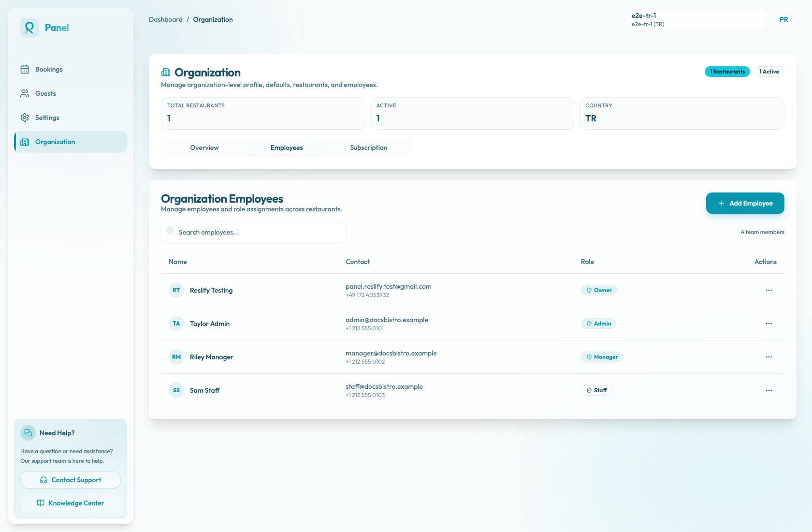Click the Name column header
Screen dimensions: 812x532
point(178,262)
